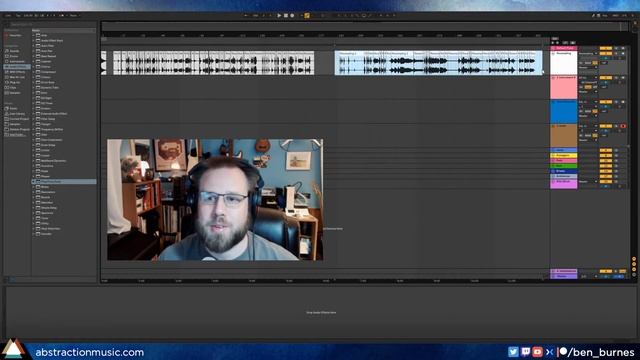This screenshot has height=360, width=640.
Task: Select Multiband Dynamics in device list
Action: coord(53,161)
